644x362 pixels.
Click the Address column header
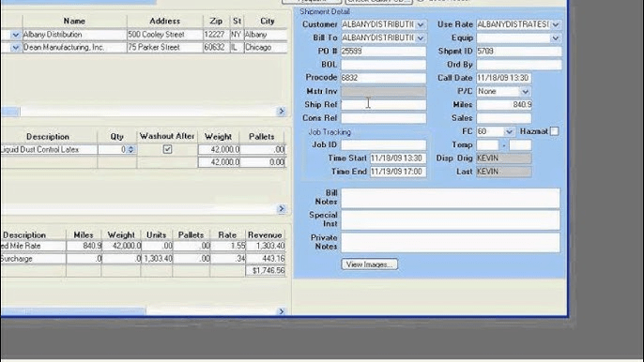(x=164, y=21)
